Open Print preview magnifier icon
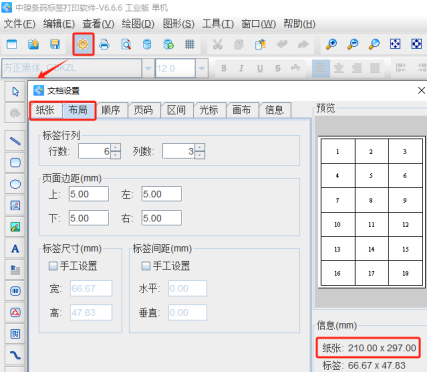The height and width of the screenshot is (372, 428). (x=126, y=44)
